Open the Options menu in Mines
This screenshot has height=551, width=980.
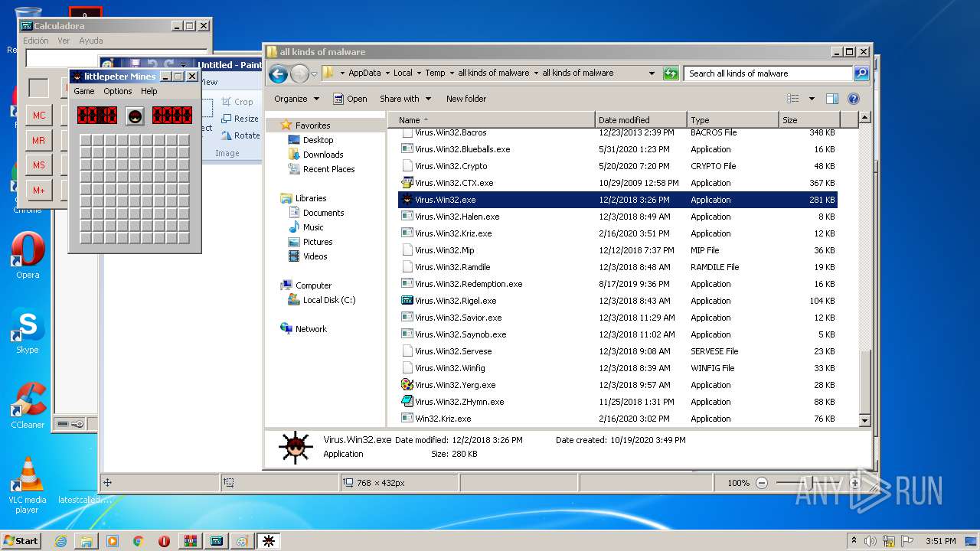(x=118, y=91)
